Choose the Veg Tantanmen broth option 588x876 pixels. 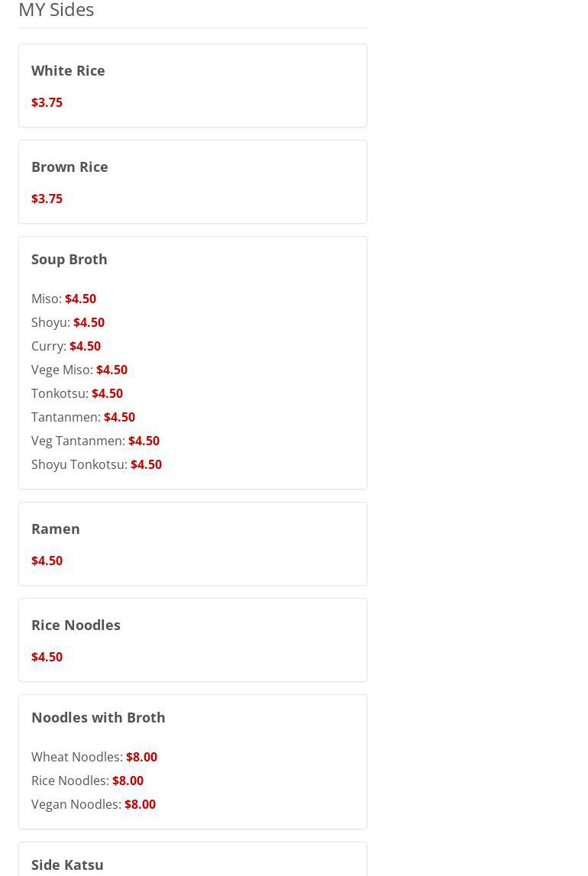click(x=95, y=441)
